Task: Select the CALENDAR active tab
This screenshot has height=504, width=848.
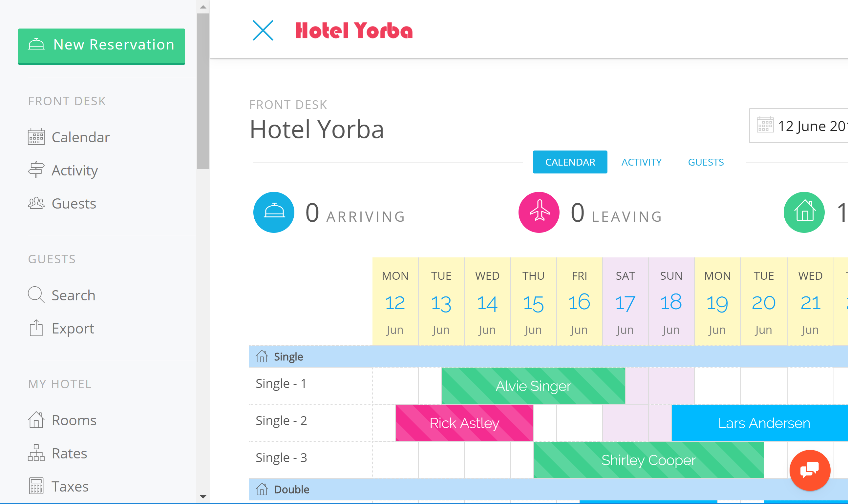Action: point(569,162)
